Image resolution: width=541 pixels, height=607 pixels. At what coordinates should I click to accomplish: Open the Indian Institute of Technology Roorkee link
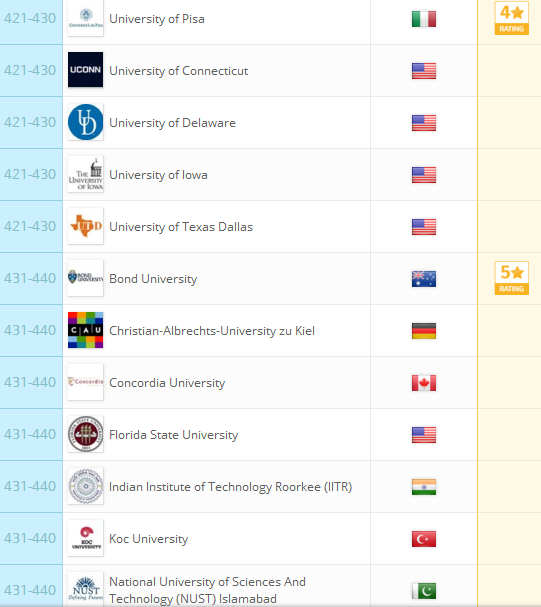[x=231, y=487]
